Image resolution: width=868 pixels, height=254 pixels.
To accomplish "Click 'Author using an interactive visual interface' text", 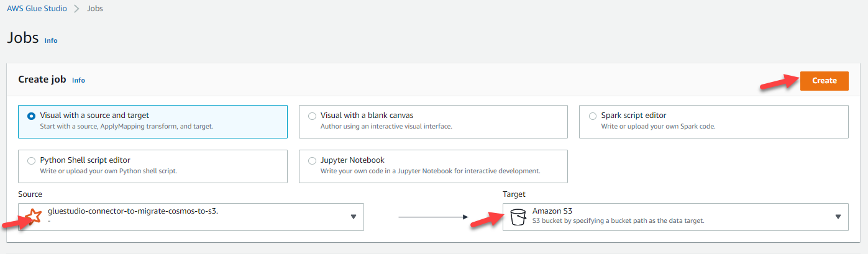I will coord(386,126).
